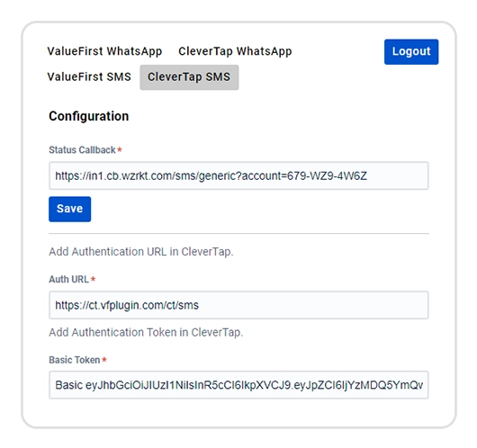Click the 'Add Authentication URL in CleverTap' text
Screen dimensions: 477x448
click(141, 252)
